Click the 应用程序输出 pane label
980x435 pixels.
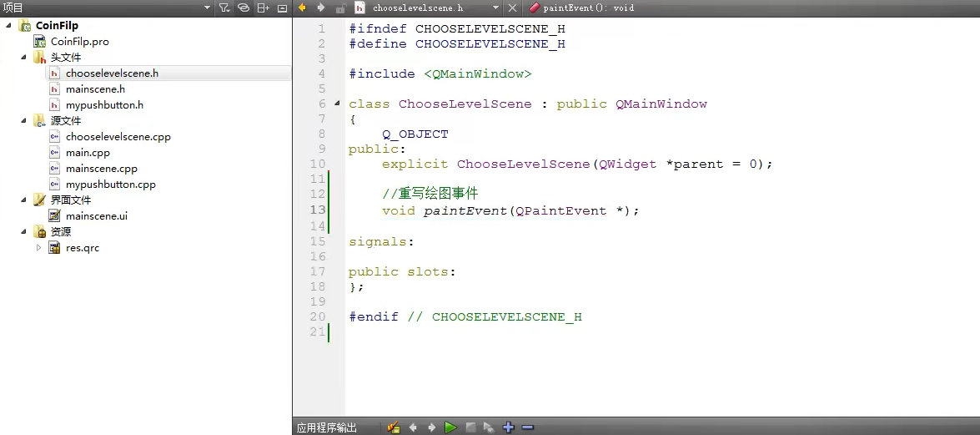point(327,428)
